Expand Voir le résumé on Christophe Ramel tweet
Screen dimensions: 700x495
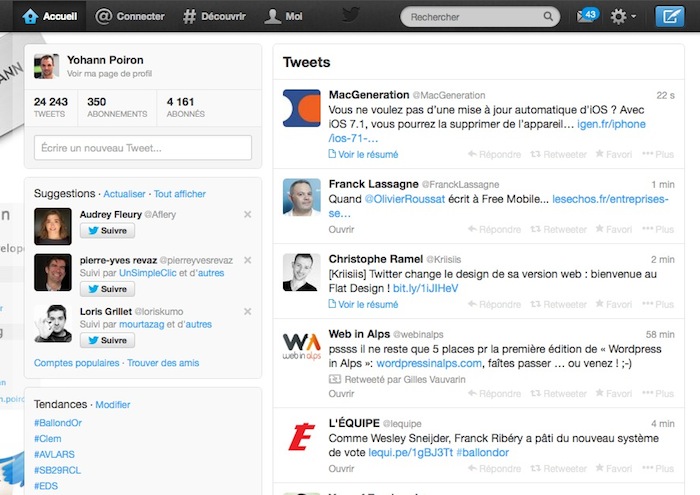pyautogui.click(x=363, y=304)
